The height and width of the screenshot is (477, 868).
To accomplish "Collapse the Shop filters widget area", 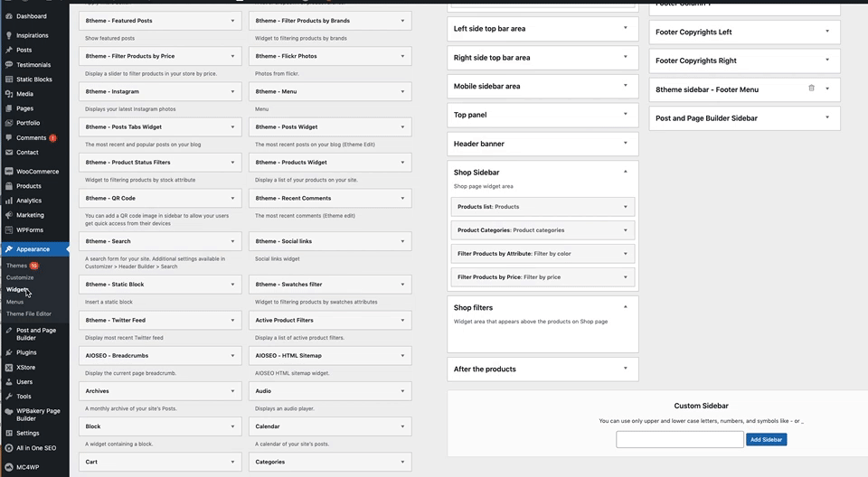I will click(x=626, y=306).
